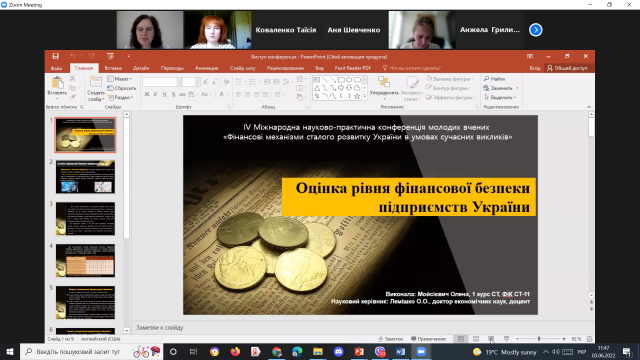The image size is (640, 360).
Task: Switch to Slide Sorter view icon
Action: (x=476, y=339)
